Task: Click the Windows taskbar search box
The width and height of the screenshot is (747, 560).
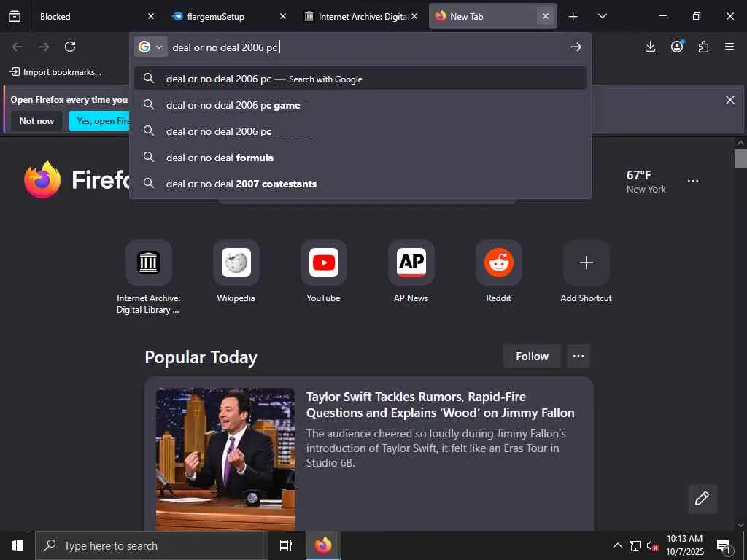Action: [152, 545]
